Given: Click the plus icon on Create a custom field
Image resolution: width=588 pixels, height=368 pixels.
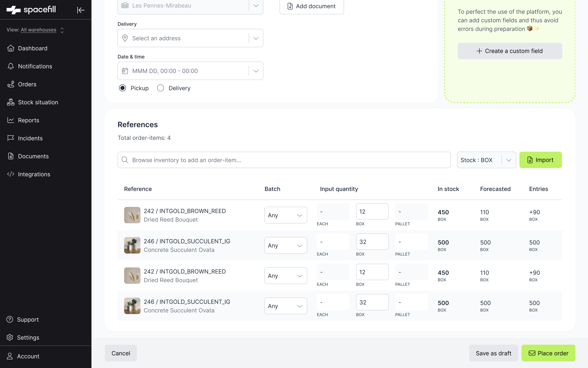Looking at the screenshot, I should [479, 51].
